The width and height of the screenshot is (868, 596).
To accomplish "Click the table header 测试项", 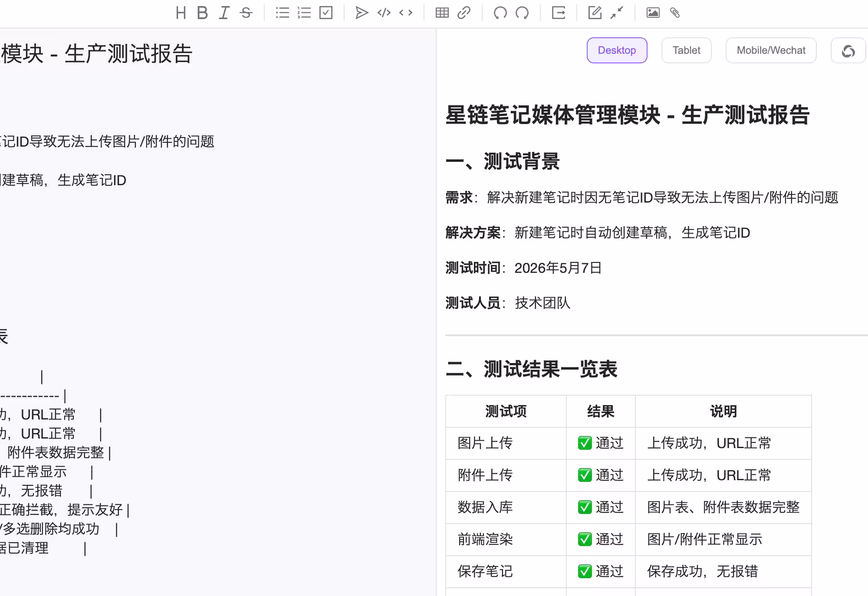I will 506,411.
